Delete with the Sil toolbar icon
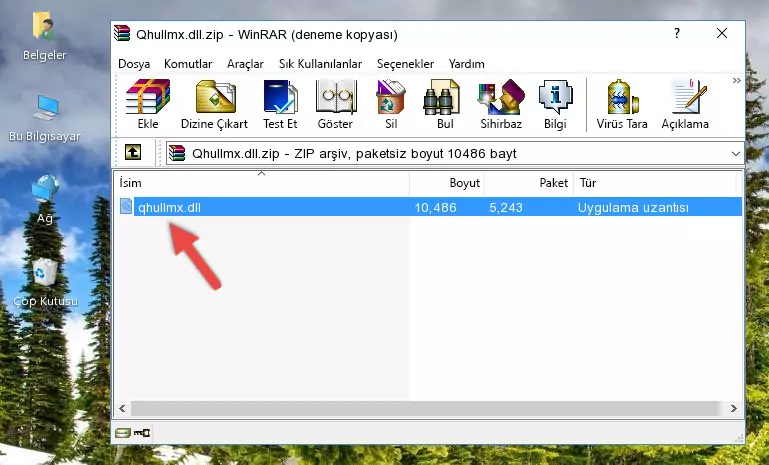The image size is (769, 465). [x=391, y=104]
